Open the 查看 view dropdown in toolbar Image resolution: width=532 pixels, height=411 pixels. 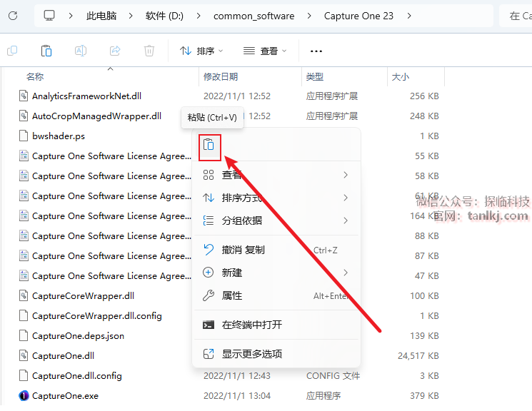coord(265,51)
